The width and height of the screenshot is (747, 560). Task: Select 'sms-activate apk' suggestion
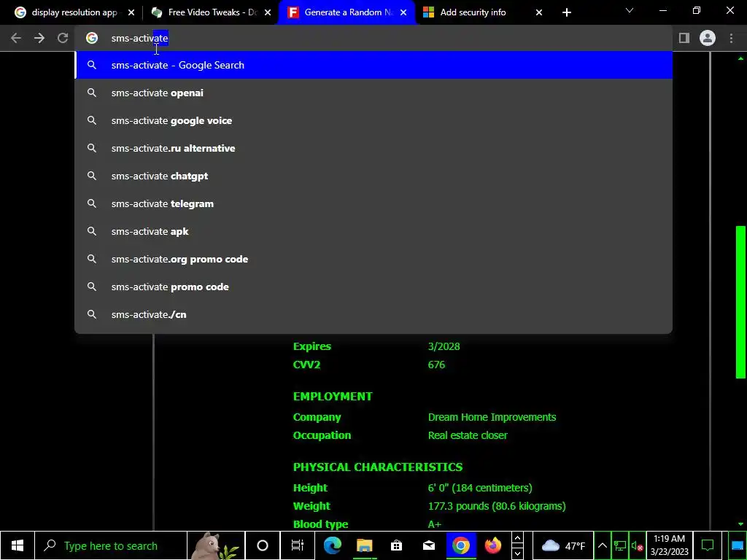pos(373,231)
